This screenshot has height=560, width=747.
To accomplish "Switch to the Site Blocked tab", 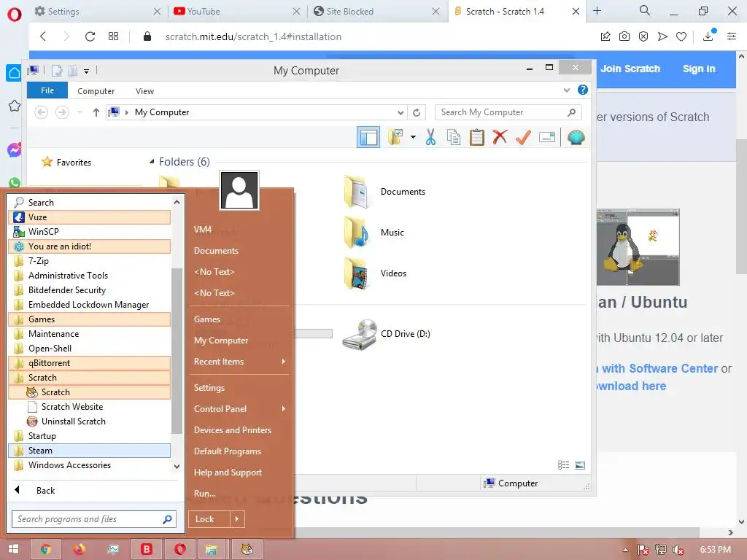I will click(376, 12).
